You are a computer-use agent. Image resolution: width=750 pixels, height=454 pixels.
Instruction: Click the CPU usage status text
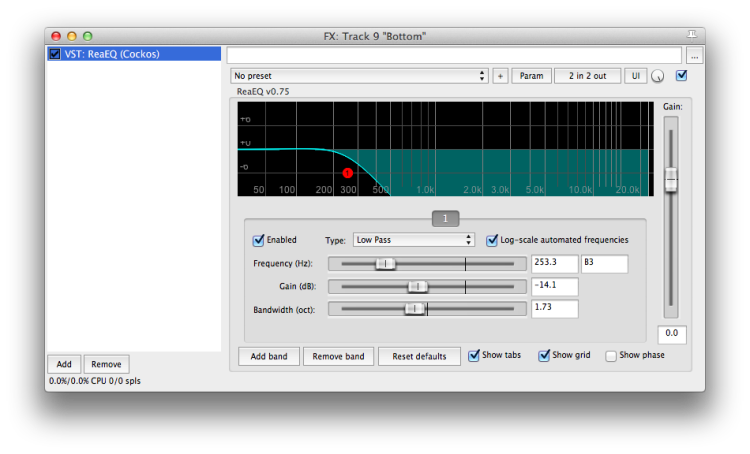[x=95, y=381]
